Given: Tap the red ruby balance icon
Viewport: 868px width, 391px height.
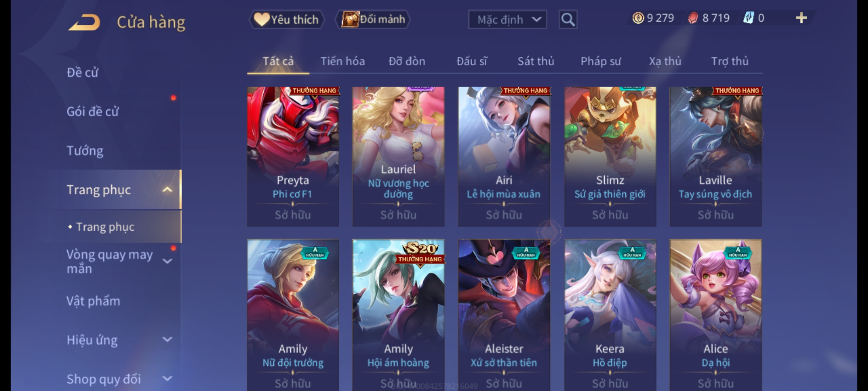Looking at the screenshot, I should tap(693, 18).
